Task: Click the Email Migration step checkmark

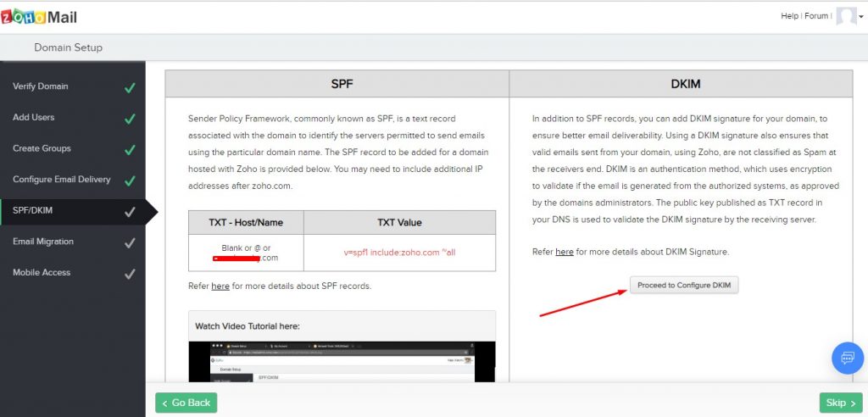Action: pos(130,242)
